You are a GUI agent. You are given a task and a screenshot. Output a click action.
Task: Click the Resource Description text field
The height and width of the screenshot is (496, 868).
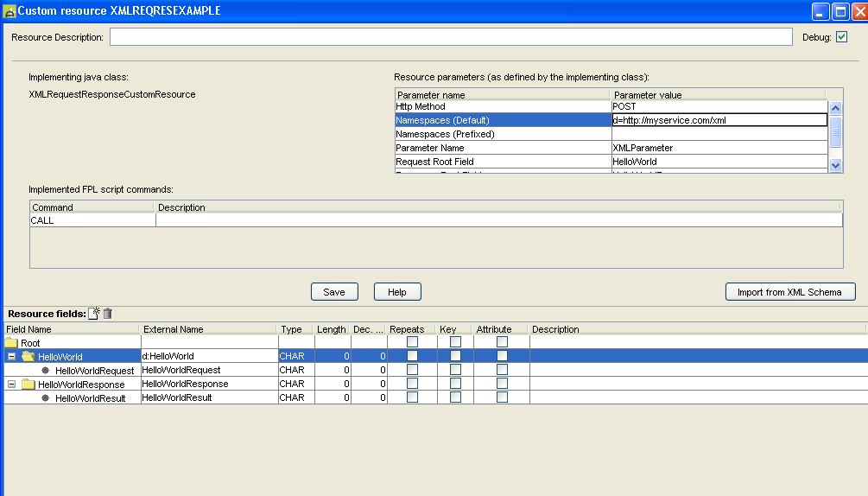450,37
